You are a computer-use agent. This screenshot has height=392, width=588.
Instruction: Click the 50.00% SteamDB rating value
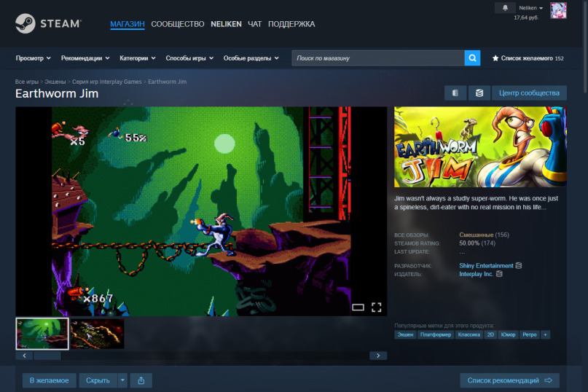[469, 243]
